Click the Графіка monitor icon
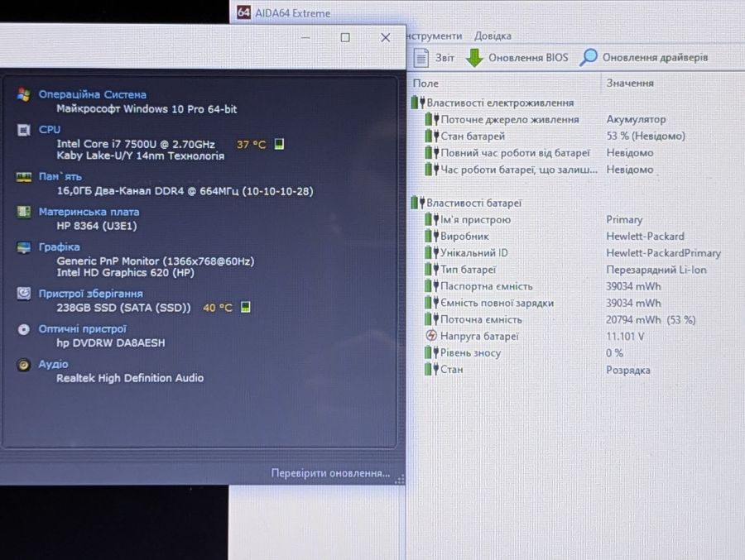 [23, 247]
